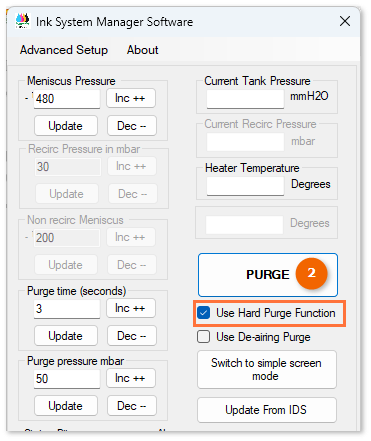Click the Heater Temperature readout field
The height and width of the screenshot is (441, 371).
coord(245,186)
